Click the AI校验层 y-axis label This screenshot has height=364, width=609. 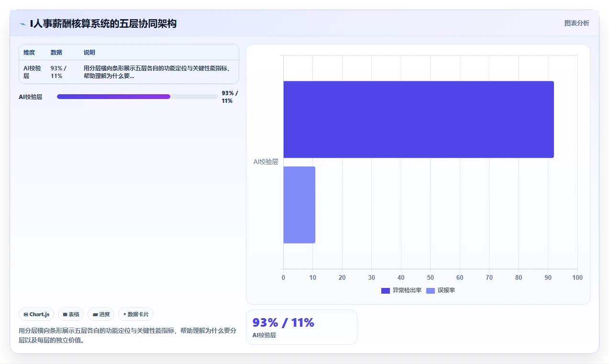tap(266, 162)
